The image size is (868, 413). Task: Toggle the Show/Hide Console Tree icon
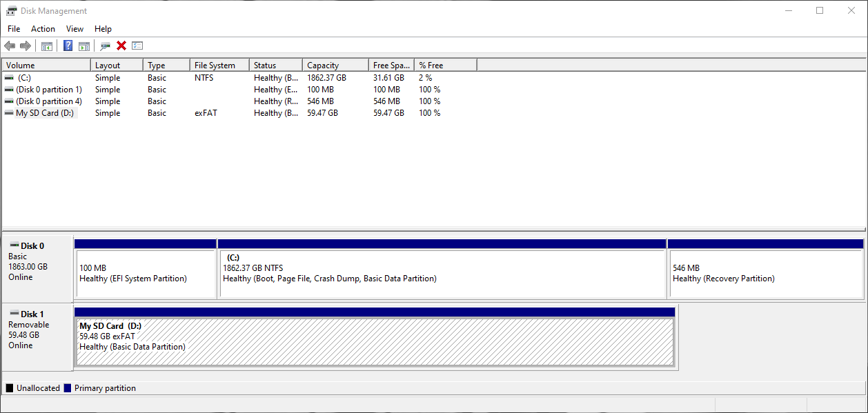pyautogui.click(x=47, y=46)
